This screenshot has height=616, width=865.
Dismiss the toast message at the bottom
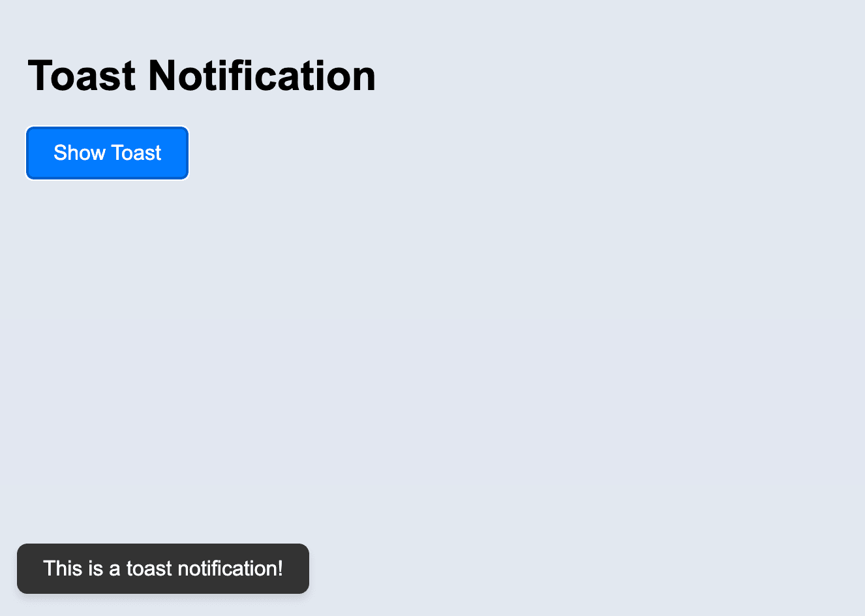point(163,568)
